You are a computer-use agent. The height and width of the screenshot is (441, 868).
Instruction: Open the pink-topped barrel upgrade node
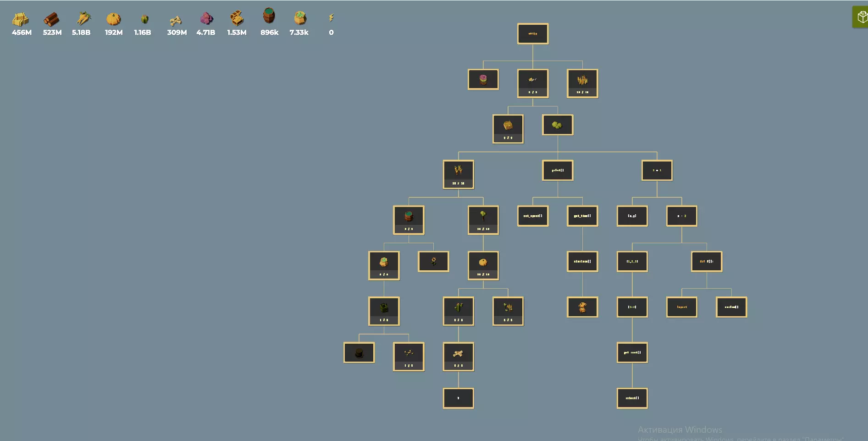[483, 79]
